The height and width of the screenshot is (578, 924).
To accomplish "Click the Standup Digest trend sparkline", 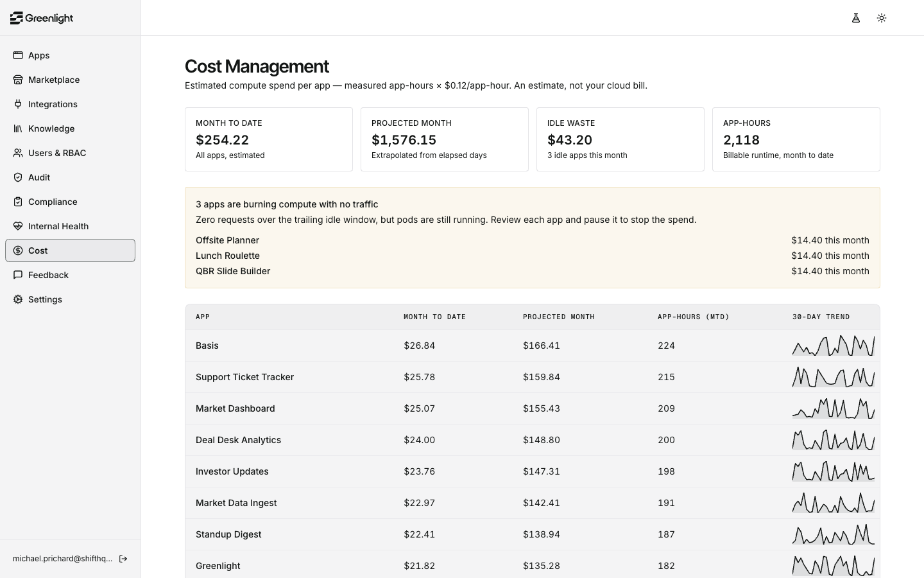I will point(834,534).
